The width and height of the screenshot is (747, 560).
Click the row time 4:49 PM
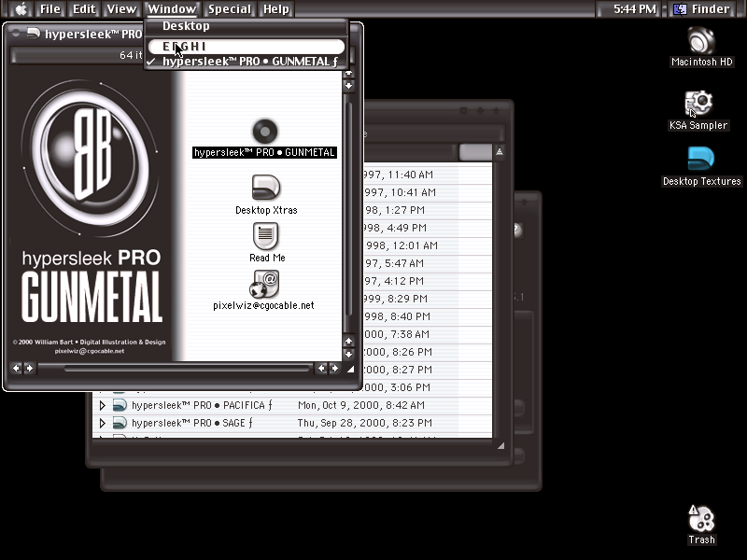407,228
